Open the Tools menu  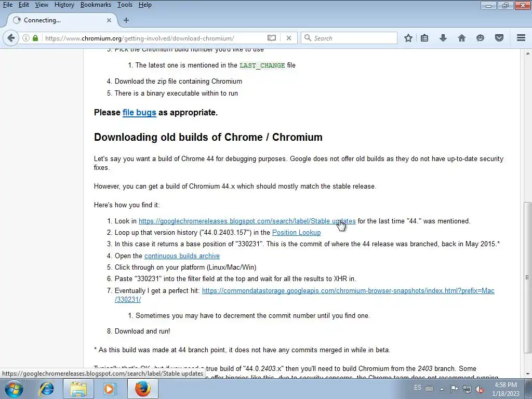pyautogui.click(x=125, y=5)
